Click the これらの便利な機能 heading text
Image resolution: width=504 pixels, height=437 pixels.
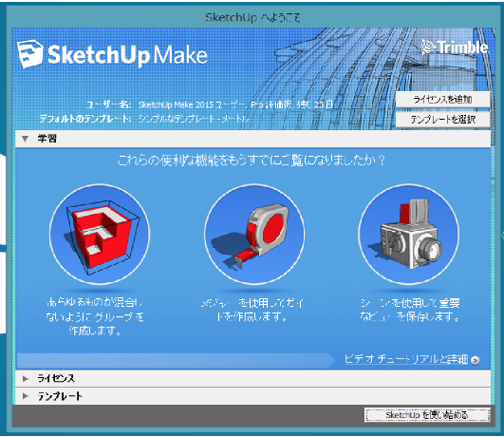click(x=252, y=160)
